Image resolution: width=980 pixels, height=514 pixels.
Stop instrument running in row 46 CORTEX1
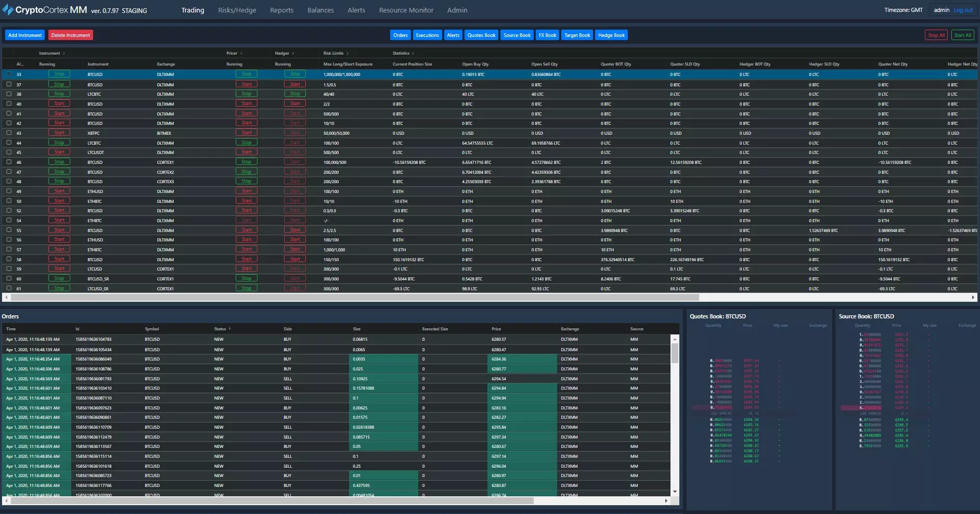pos(59,162)
